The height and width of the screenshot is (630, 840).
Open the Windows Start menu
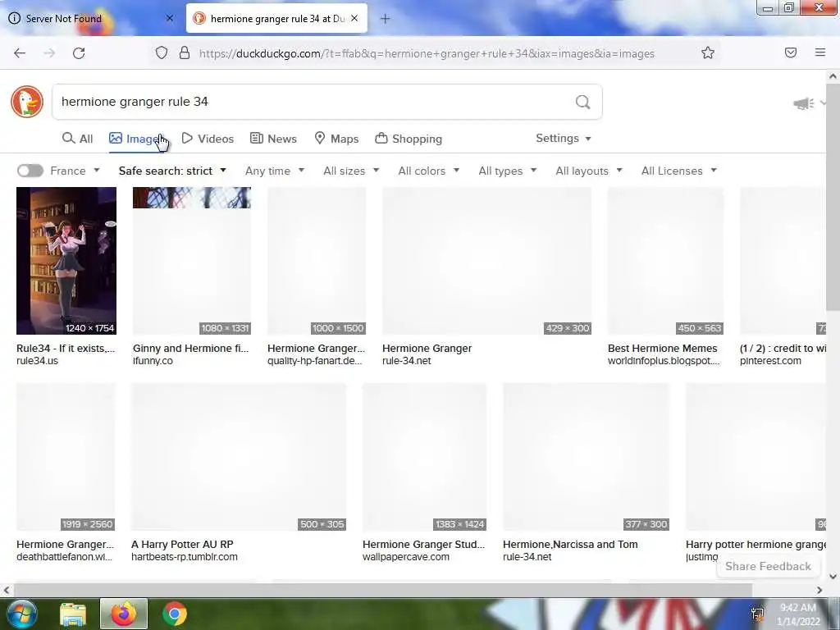tap(21, 614)
